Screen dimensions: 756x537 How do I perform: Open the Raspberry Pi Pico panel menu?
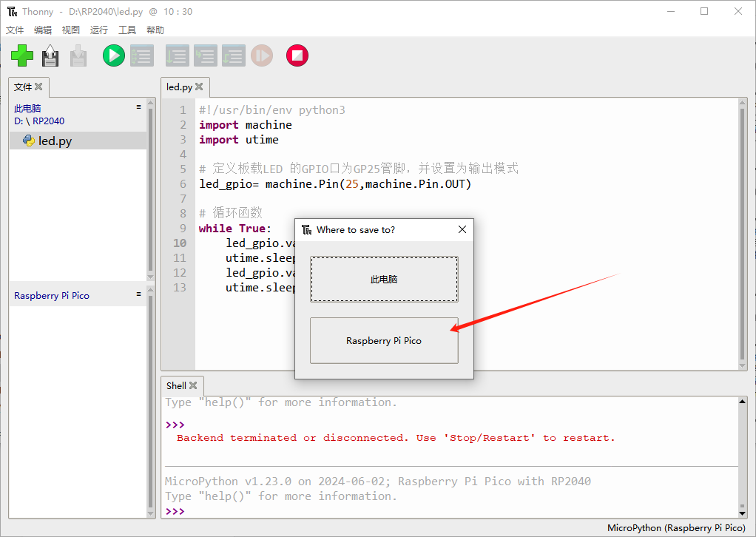tap(139, 294)
